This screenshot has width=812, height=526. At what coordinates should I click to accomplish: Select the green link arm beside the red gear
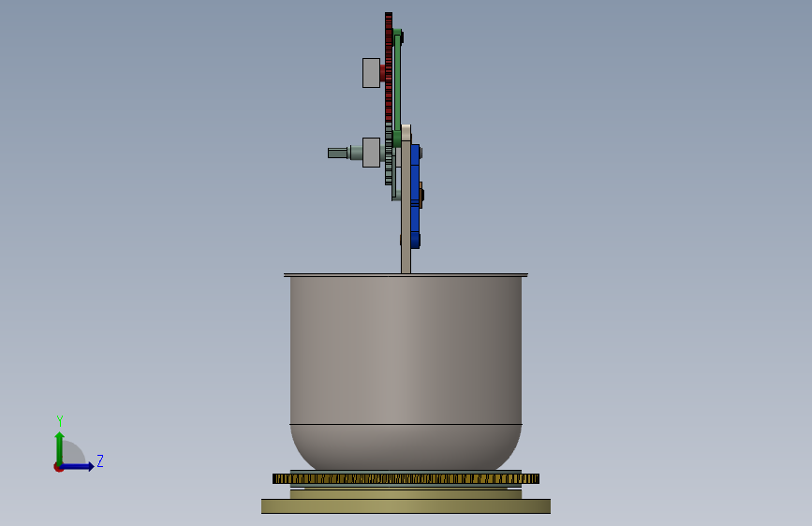point(397,83)
